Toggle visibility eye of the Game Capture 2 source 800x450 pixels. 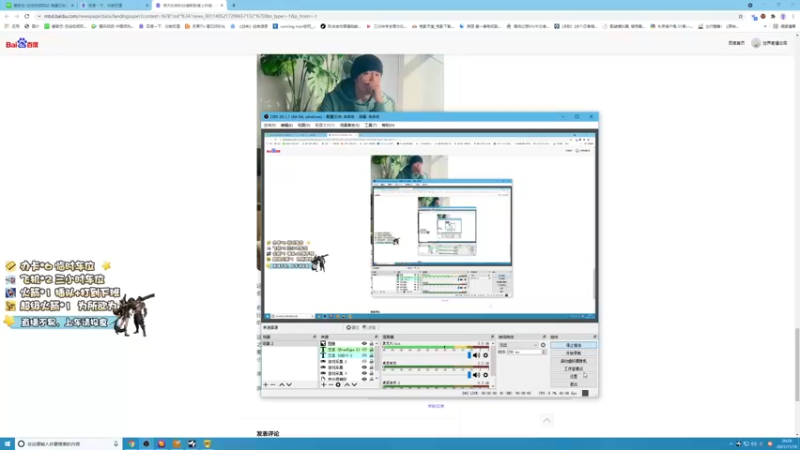[x=364, y=361]
